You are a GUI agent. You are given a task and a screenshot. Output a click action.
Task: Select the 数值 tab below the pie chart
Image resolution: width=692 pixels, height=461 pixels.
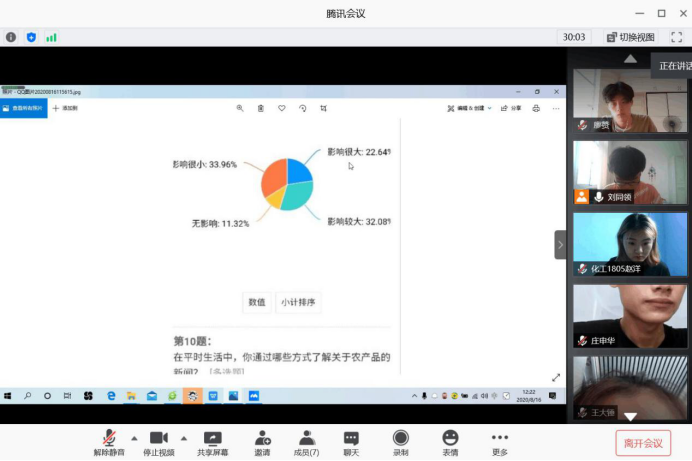coord(257,303)
